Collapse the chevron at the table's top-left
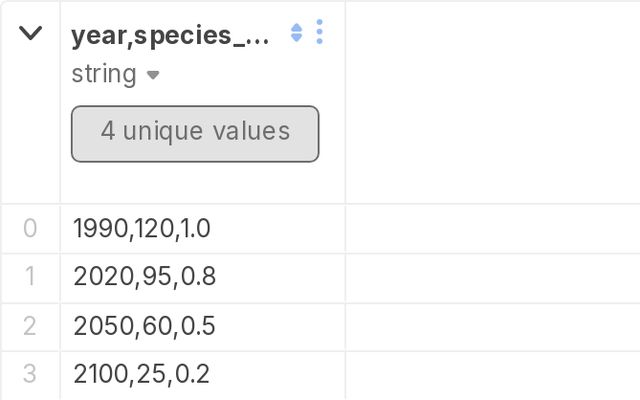Image resolution: width=640 pixels, height=400 pixels. (30, 33)
